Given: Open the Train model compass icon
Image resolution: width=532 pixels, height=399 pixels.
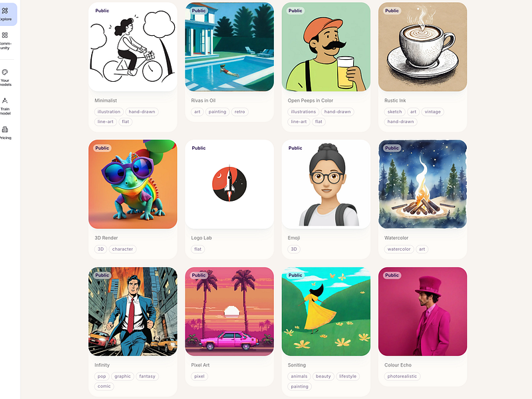Looking at the screenshot, I should click(5, 101).
